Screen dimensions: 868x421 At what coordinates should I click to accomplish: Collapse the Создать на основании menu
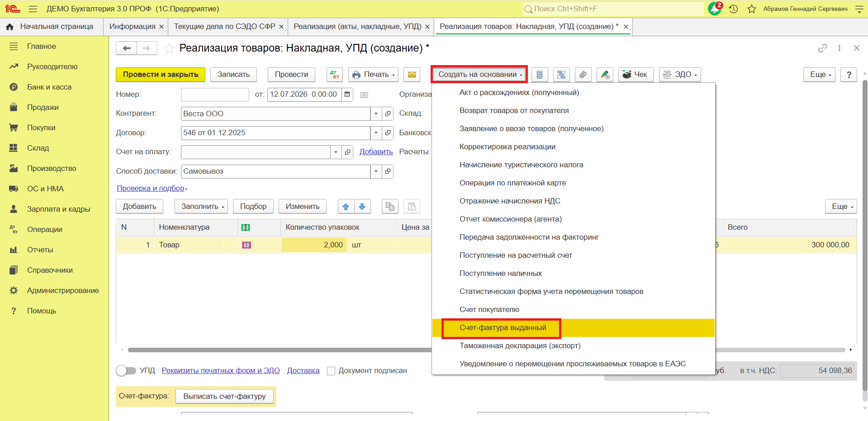(480, 75)
